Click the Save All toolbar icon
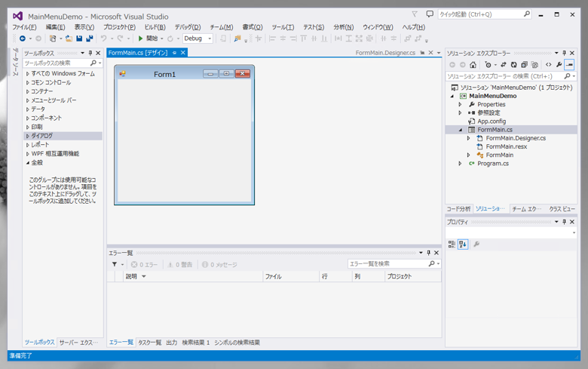 click(x=89, y=38)
